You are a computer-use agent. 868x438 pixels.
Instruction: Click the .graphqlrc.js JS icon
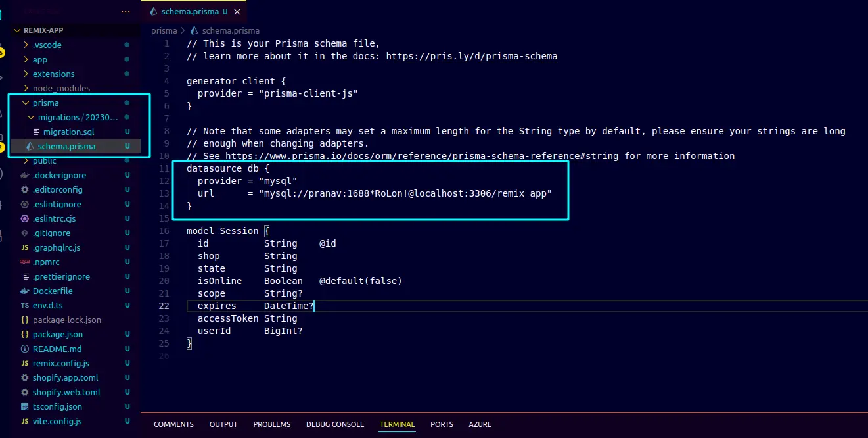(25, 247)
